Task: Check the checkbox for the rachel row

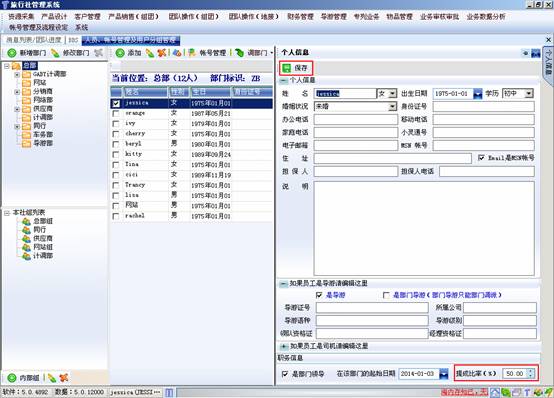Action: 116,216
